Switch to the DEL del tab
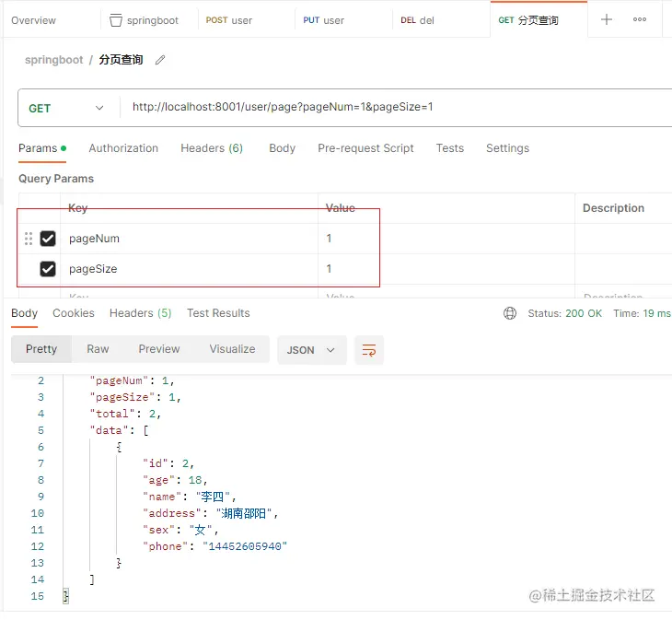This screenshot has height=620, width=672. click(417, 20)
